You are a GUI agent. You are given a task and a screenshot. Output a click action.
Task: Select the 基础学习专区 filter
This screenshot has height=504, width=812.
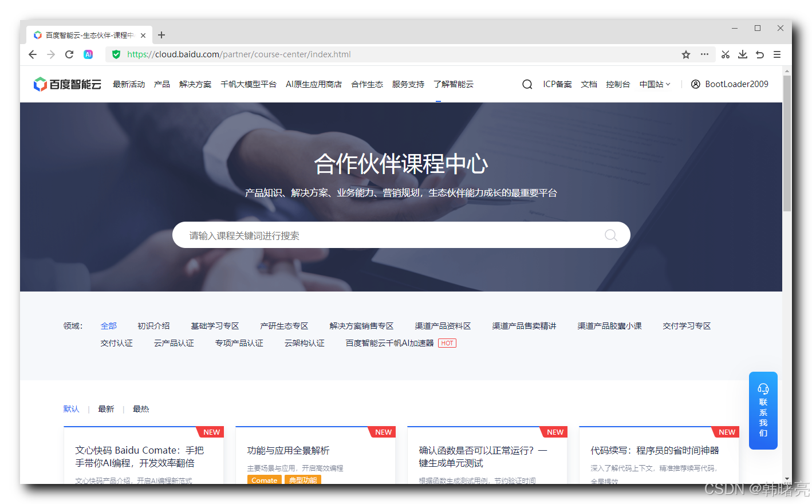(215, 326)
